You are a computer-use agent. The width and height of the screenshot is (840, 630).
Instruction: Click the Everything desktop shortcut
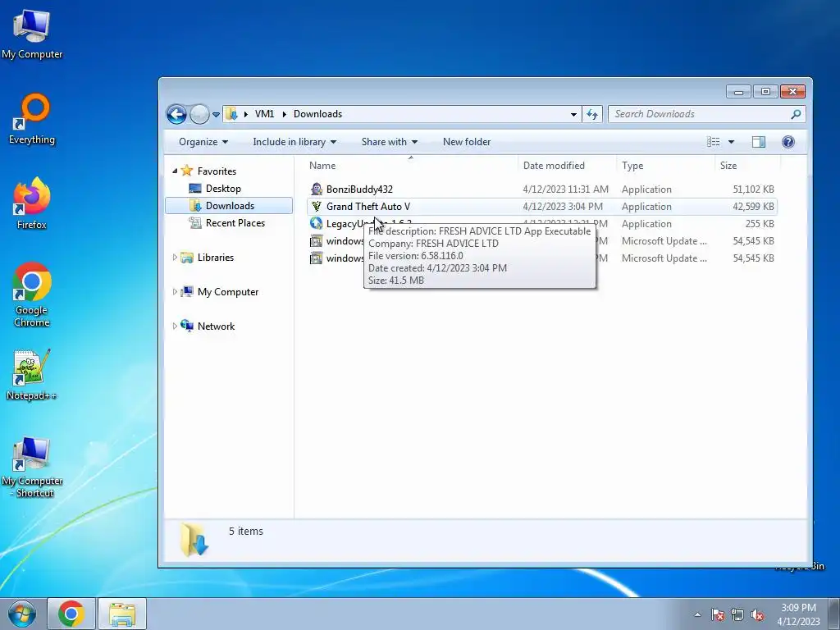tap(32, 119)
